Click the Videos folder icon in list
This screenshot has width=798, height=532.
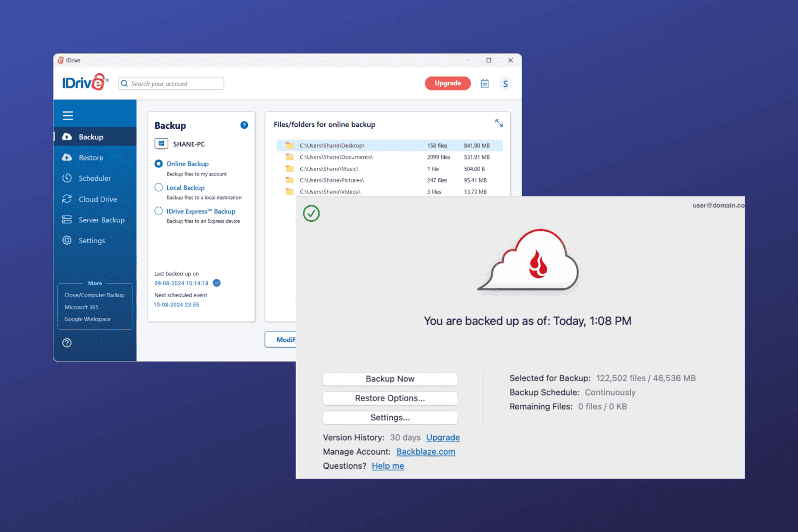(x=290, y=192)
